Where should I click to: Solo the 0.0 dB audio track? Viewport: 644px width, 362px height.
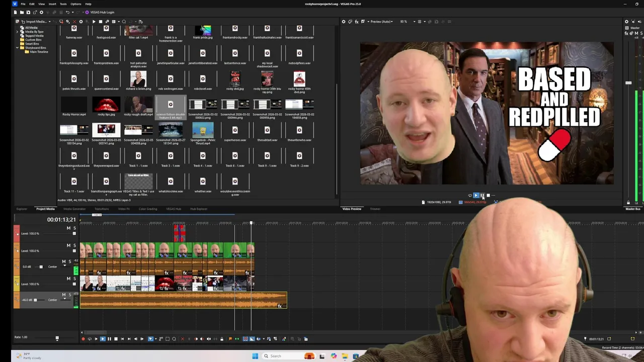click(x=69, y=261)
